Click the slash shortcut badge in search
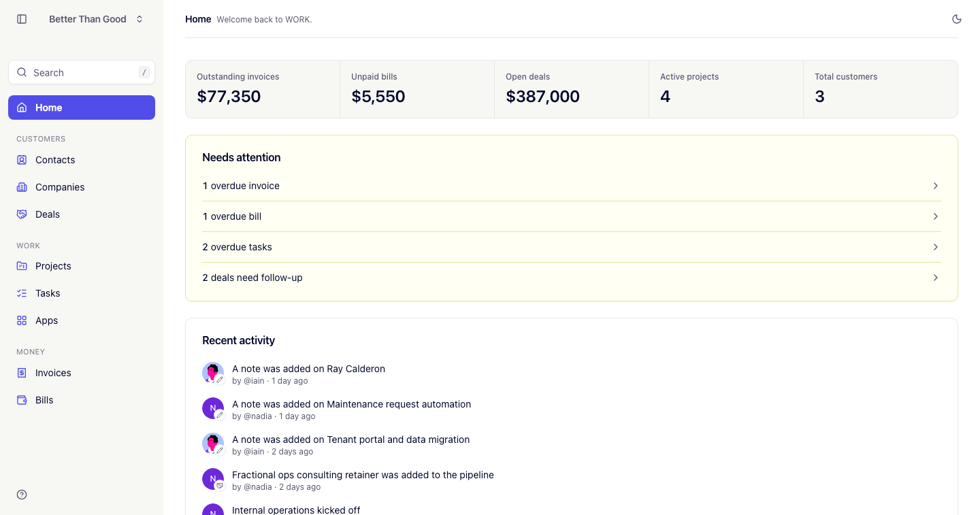 [x=144, y=73]
